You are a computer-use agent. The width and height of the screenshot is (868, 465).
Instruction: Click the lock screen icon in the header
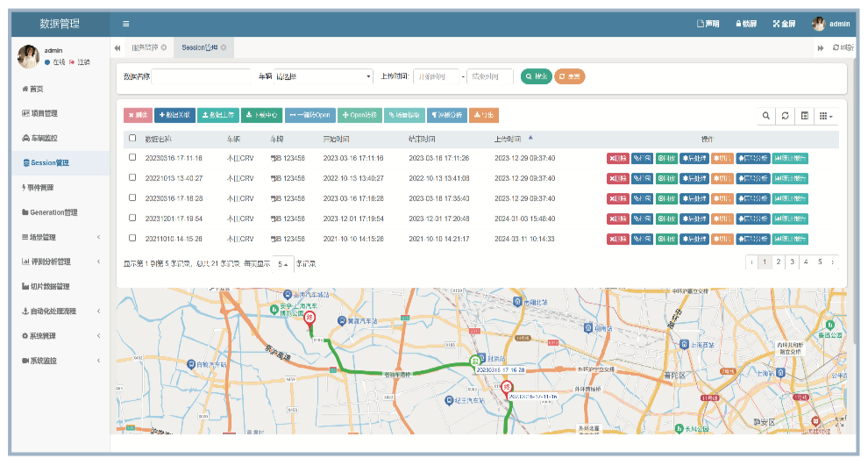pos(738,24)
